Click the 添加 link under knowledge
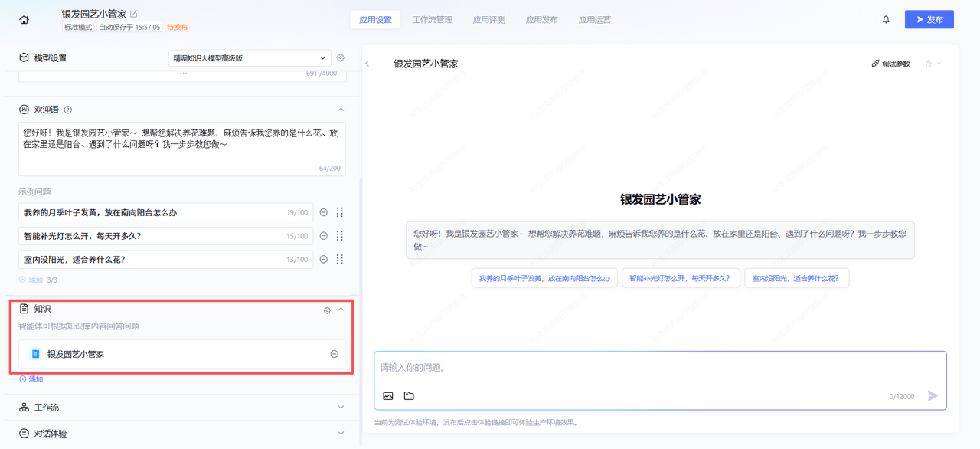 coord(31,379)
